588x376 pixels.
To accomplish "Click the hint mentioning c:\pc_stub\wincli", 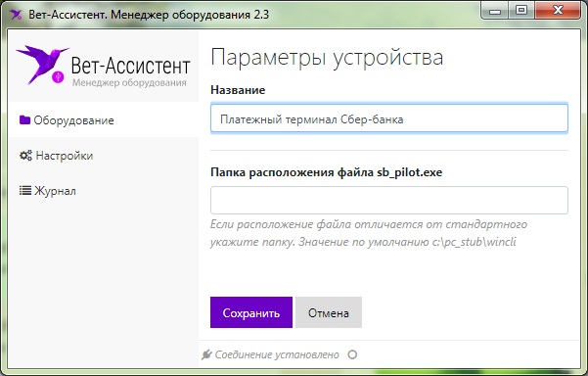I will point(369,233).
